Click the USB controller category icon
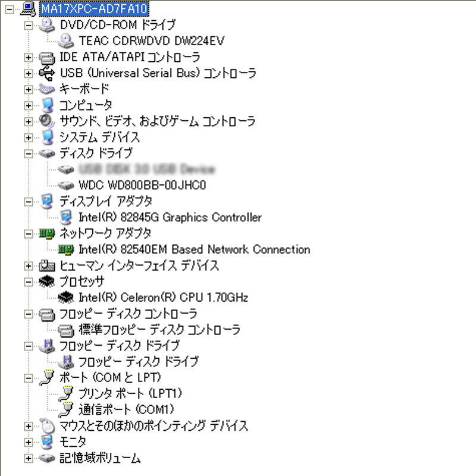The height and width of the screenshot is (476, 476). [x=47, y=73]
